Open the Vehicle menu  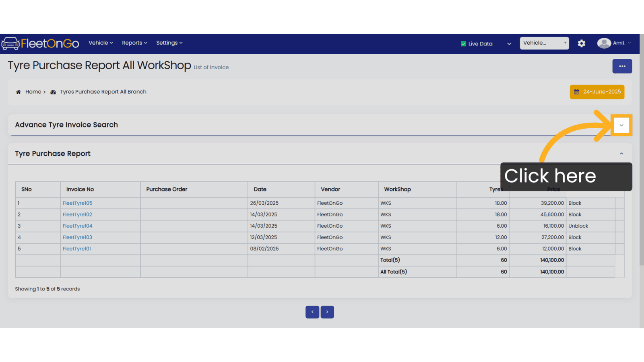pos(101,43)
